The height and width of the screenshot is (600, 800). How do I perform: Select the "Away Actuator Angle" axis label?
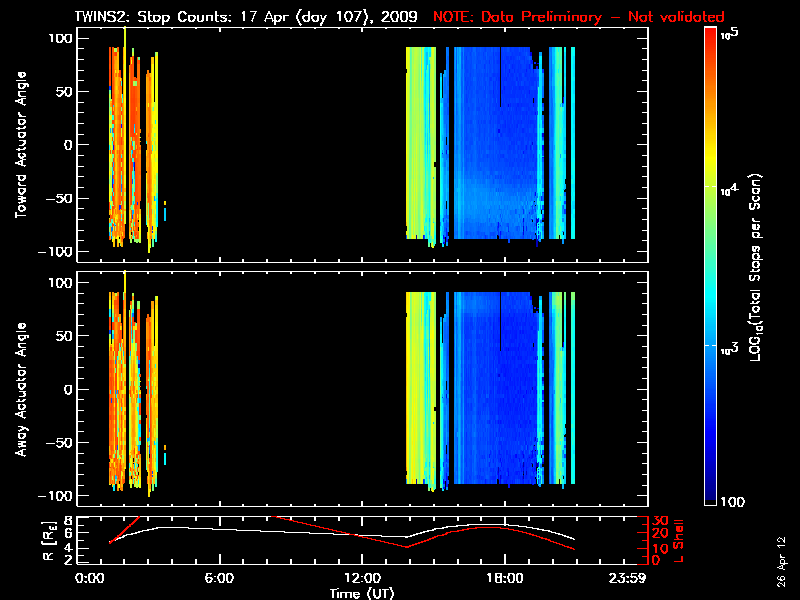(18, 390)
